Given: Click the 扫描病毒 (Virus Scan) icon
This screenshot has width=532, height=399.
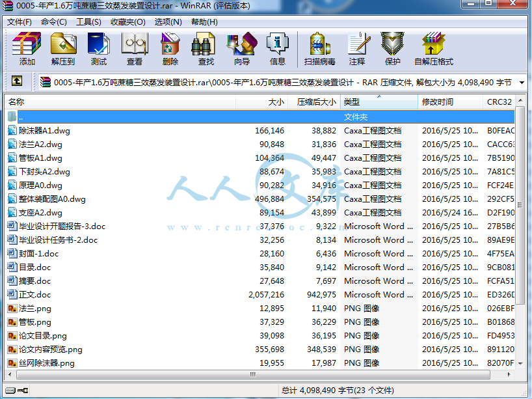Looking at the screenshot, I should 319,44.
